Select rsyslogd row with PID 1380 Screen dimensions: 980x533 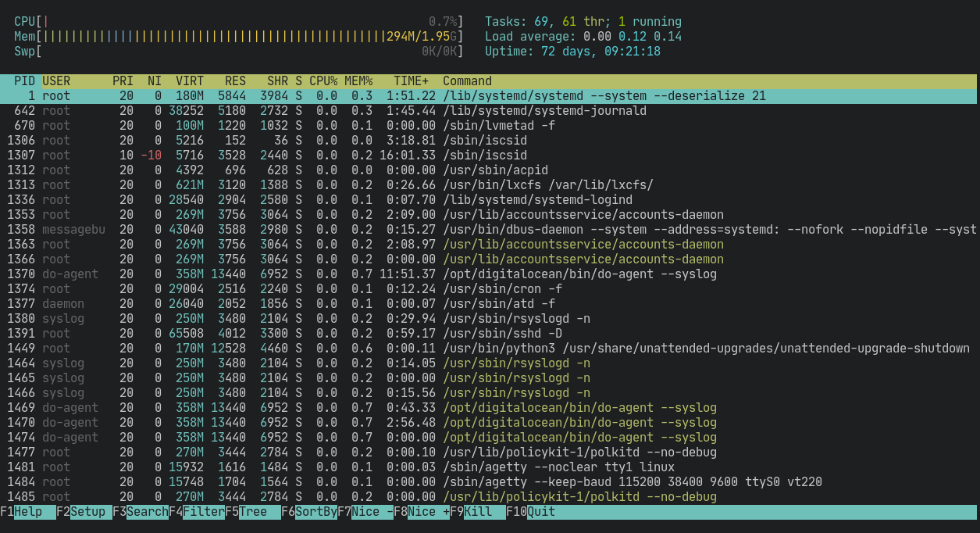tap(489, 319)
